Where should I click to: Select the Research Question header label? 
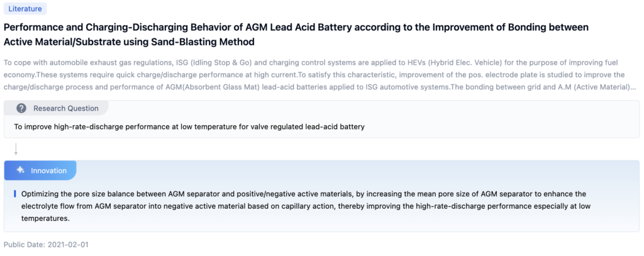(x=65, y=108)
